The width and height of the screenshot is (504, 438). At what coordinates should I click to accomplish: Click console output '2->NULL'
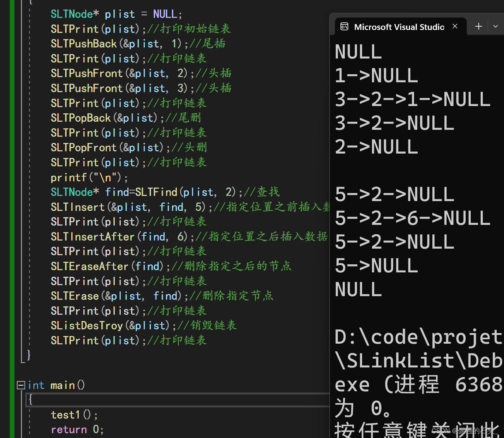pyautogui.click(x=376, y=147)
